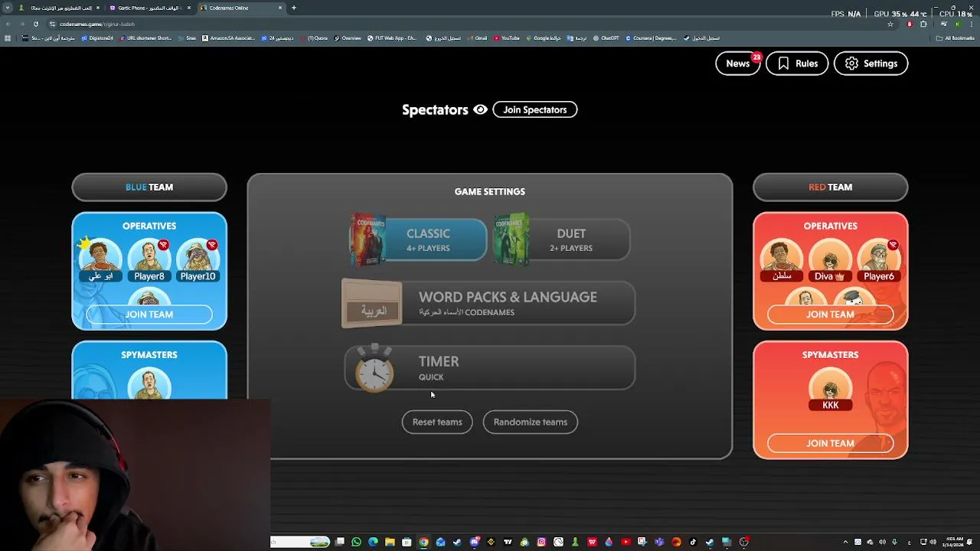This screenshot has height=551, width=980.
Task: Click the Join Spectators button
Action: (534, 109)
